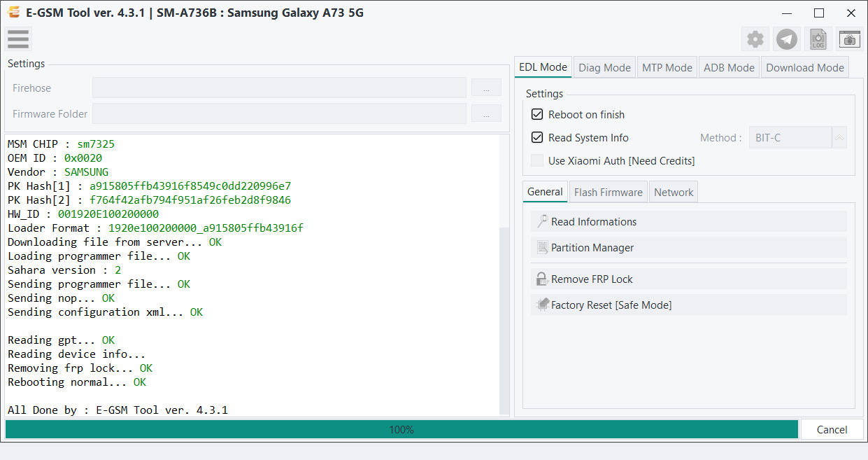Screen dimensions: 868x460
Task: Open the Method BIT-C dropdown
Action: pos(798,137)
